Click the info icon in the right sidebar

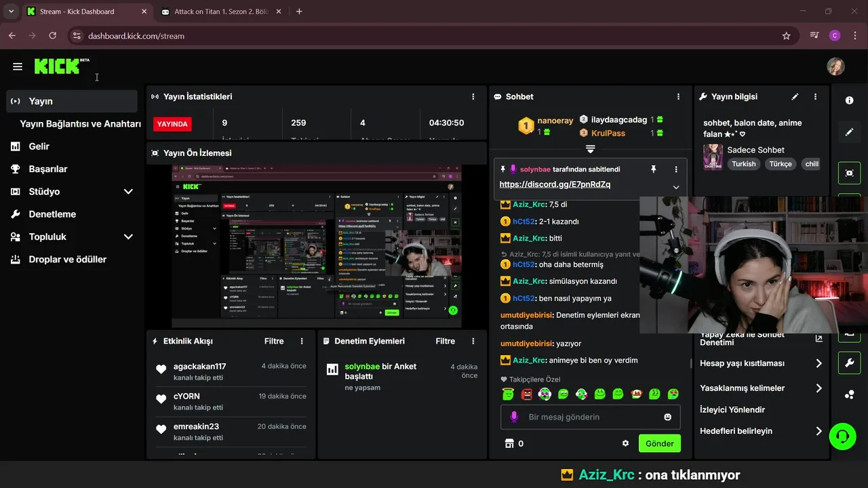(849, 100)
